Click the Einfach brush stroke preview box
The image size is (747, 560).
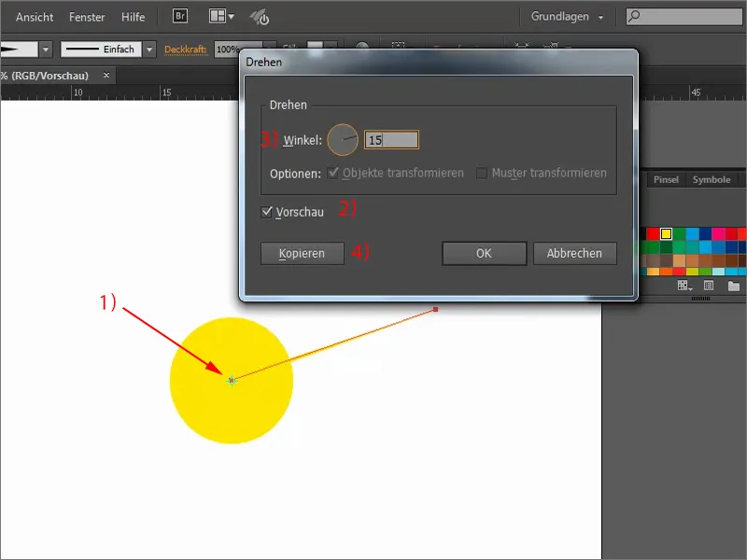tap(101, 49)
